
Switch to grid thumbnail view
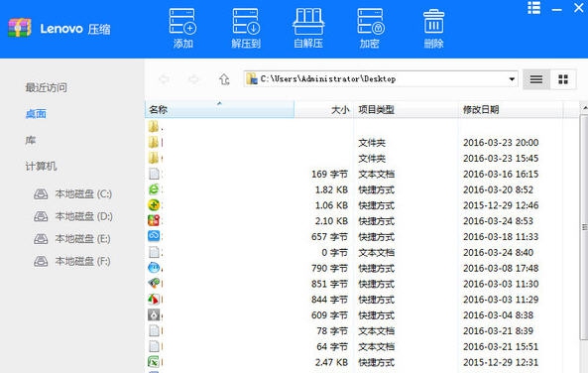[x=563, y=79]
